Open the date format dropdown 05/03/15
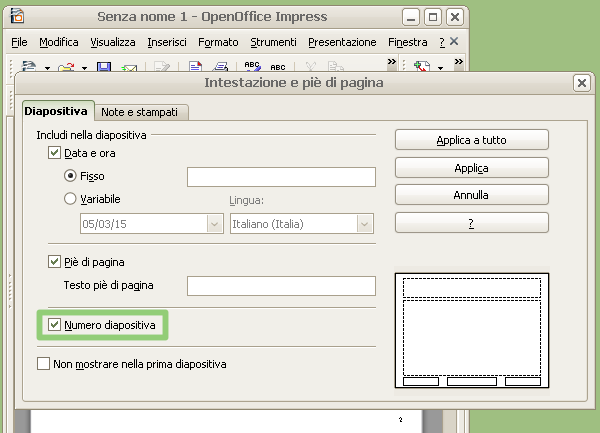The width and height of the screenshot is (600, 433). (214, 224)
